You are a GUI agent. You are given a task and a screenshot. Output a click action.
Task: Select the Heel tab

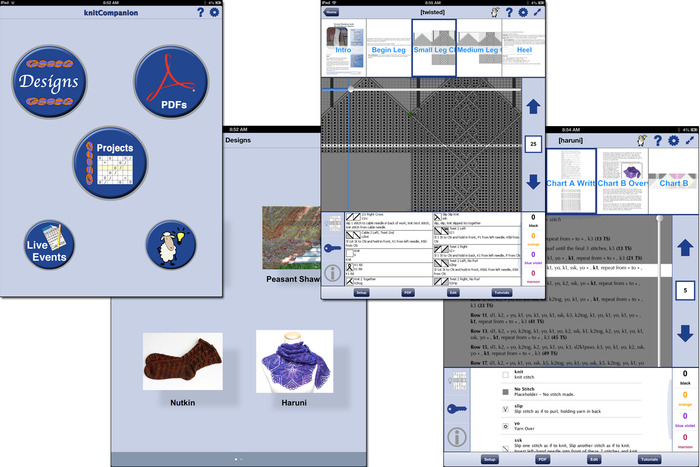pos(524,48)
